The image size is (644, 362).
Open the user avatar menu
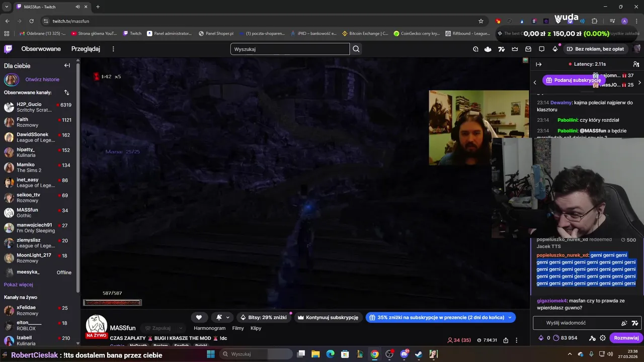tap(636, 49)
